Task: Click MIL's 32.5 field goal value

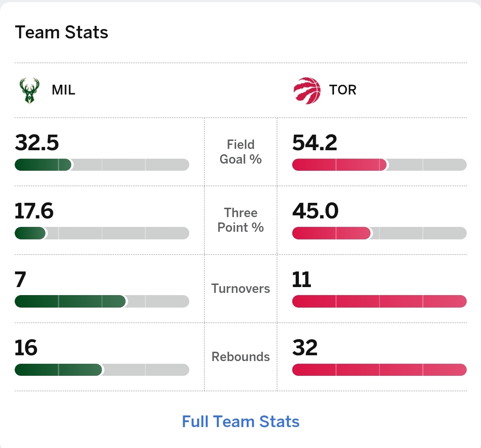Action: click(37, 143)
